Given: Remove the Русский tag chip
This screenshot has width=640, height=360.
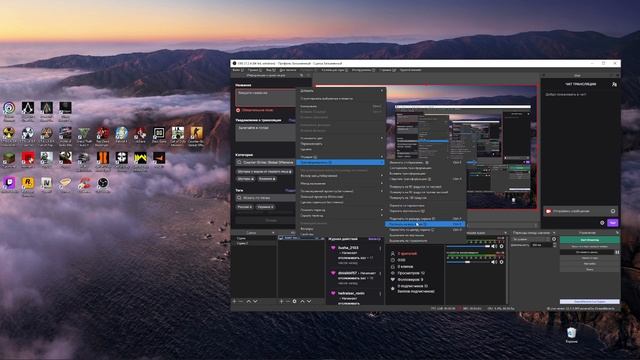Looking at the screenshot, I should [250, 207].
